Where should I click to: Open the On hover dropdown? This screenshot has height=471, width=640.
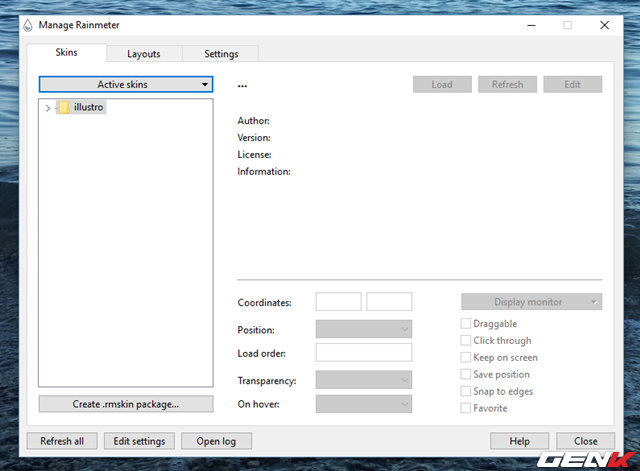coord(364,404)
